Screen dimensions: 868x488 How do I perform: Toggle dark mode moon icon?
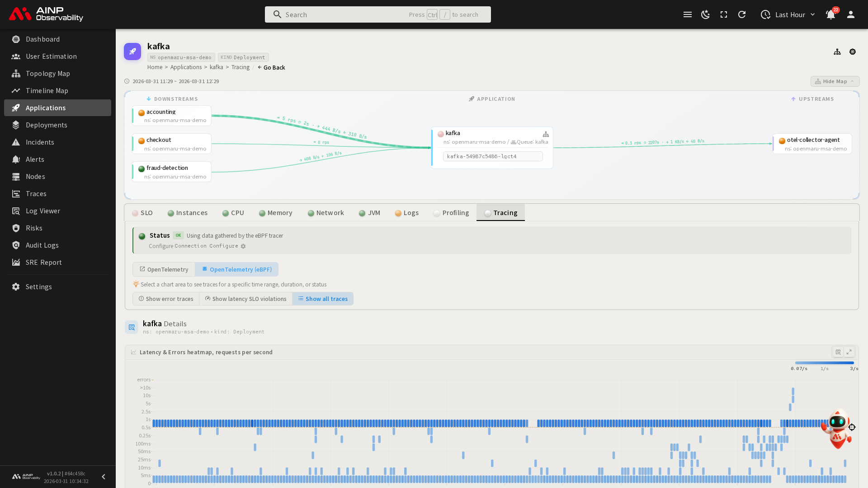(706, 14)
